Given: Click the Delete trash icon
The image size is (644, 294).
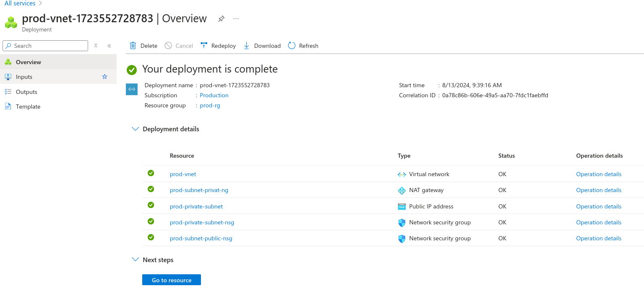Looking at the screenshot, I should 133,46.
